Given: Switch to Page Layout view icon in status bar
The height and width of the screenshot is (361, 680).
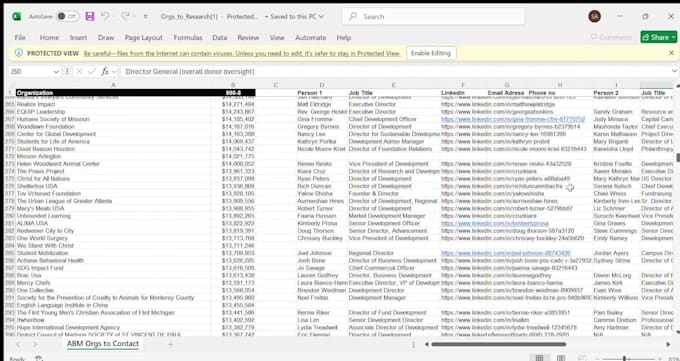Looking at the screenshot, I should coord(561,358).
